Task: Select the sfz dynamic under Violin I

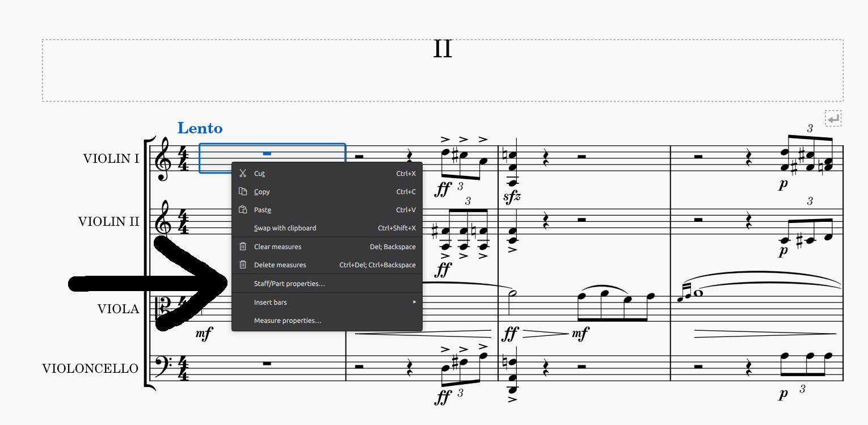Action: tap(512, 197)
